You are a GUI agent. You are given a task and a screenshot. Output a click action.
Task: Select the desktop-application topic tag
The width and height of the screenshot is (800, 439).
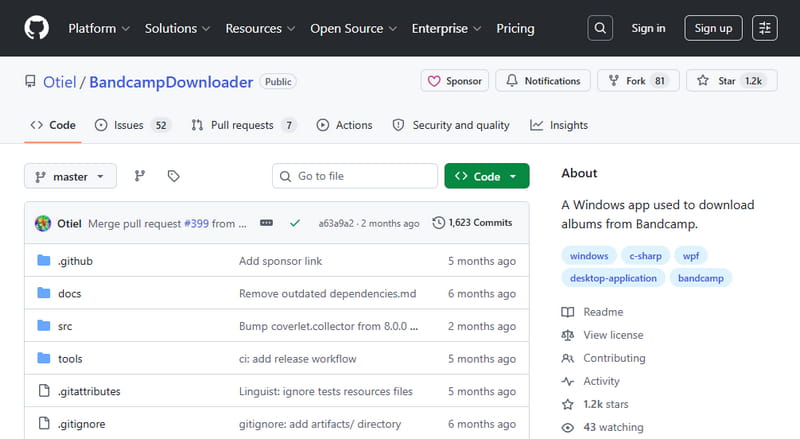pyautogui.click(x=613, y=278)
